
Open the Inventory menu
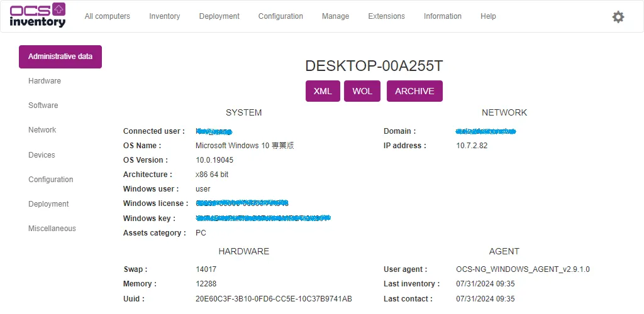tap(164, 16)
